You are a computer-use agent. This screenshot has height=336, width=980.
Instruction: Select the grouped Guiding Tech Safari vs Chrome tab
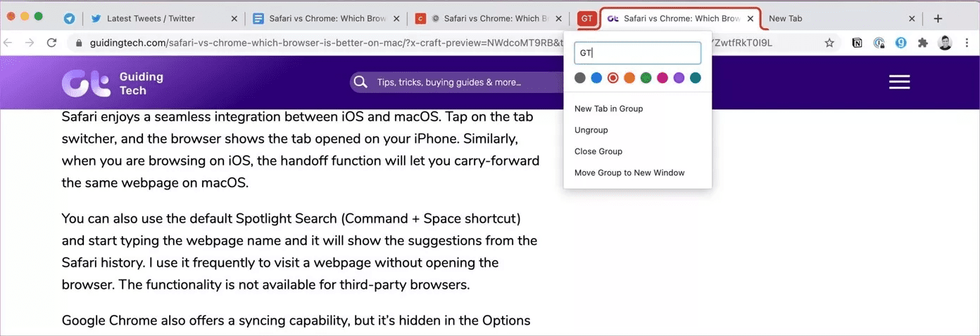(680, 18)
